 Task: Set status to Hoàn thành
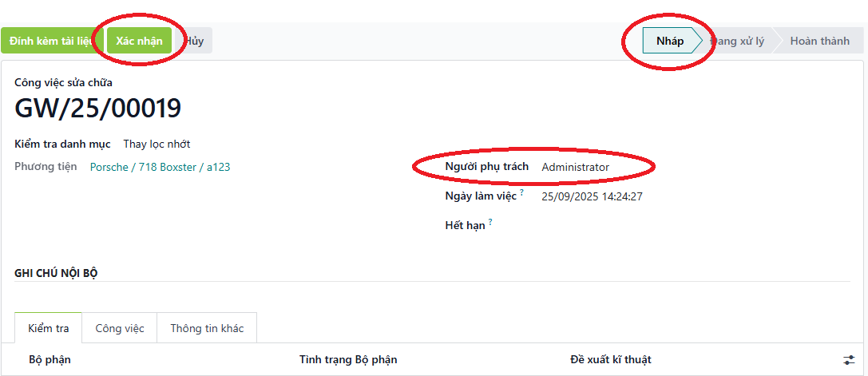click(819, 41)
